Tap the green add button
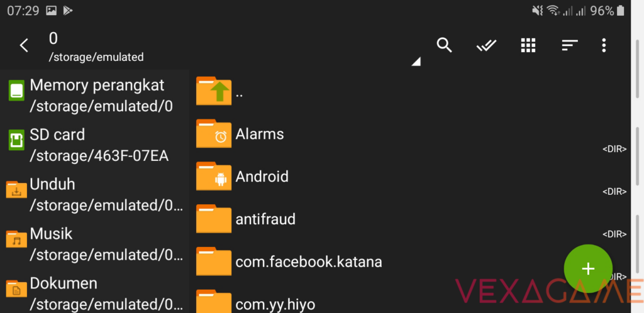The width and height of the screenshot is (644, 313). [588, 269]
